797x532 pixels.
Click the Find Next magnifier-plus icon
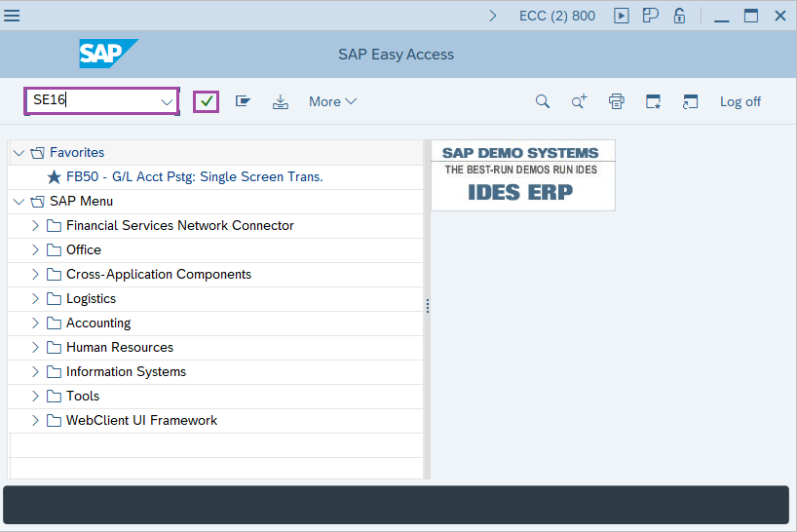click(x=579, y=101)
